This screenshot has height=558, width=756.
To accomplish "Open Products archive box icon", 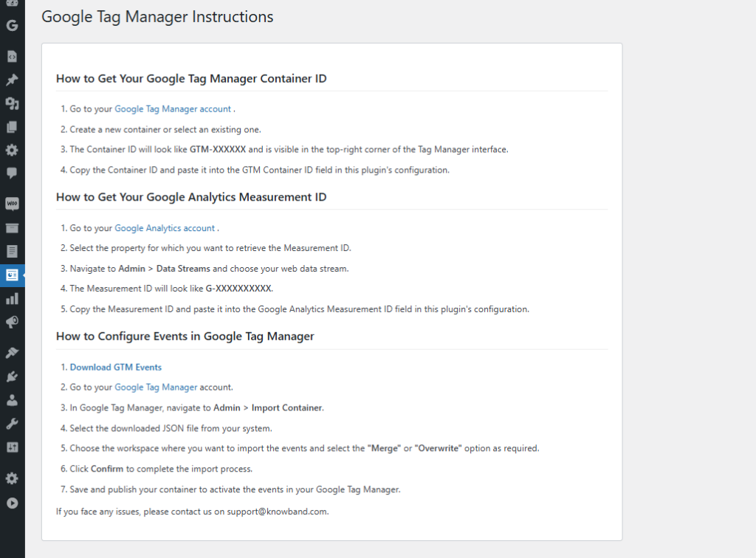I will click(12, 228).
